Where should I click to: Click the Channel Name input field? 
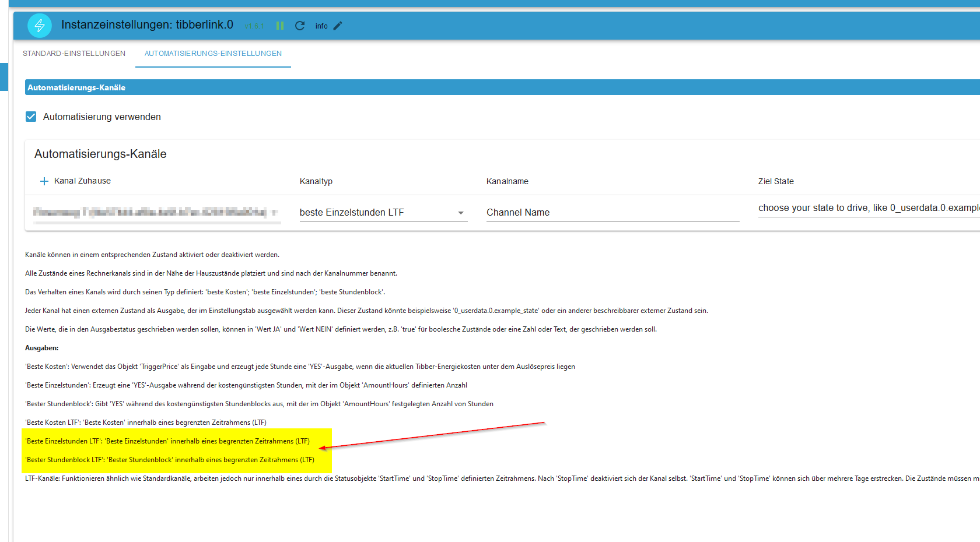click(612, 213)
